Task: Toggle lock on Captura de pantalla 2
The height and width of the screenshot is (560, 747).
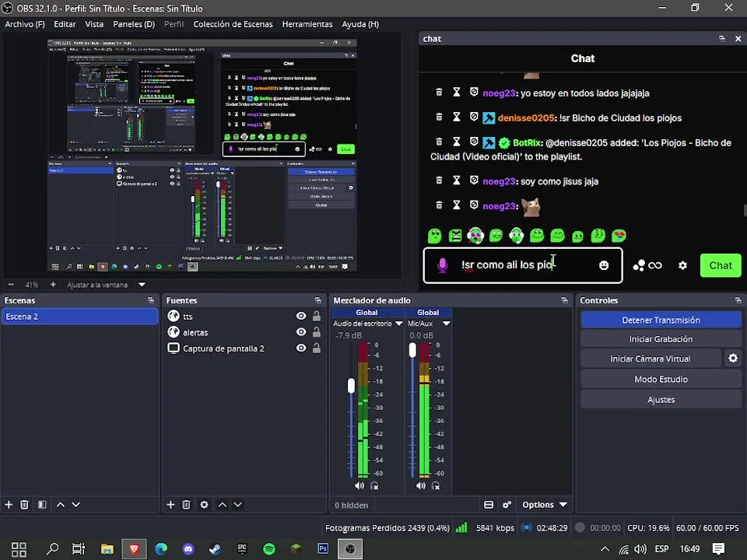Action: click(317, 348)
